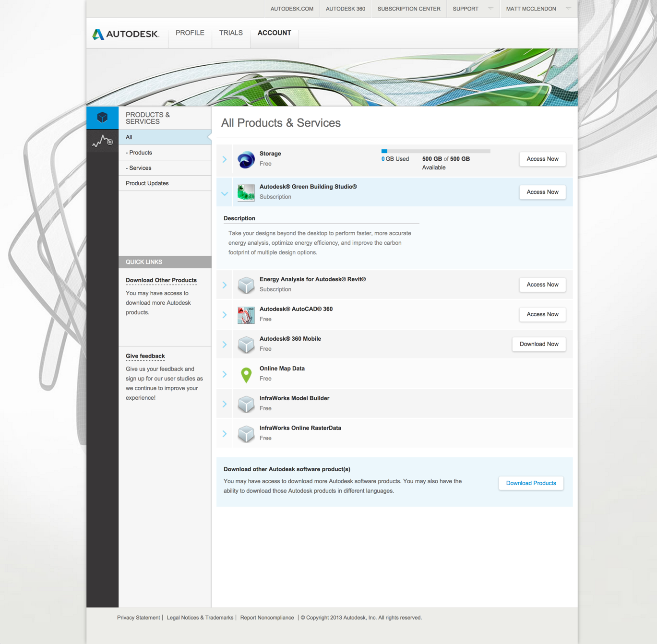This screenshot has width=657, height=644.
Task: Click the All Products & Services heading
Action: pyautogui.click(x=281, y=123)
